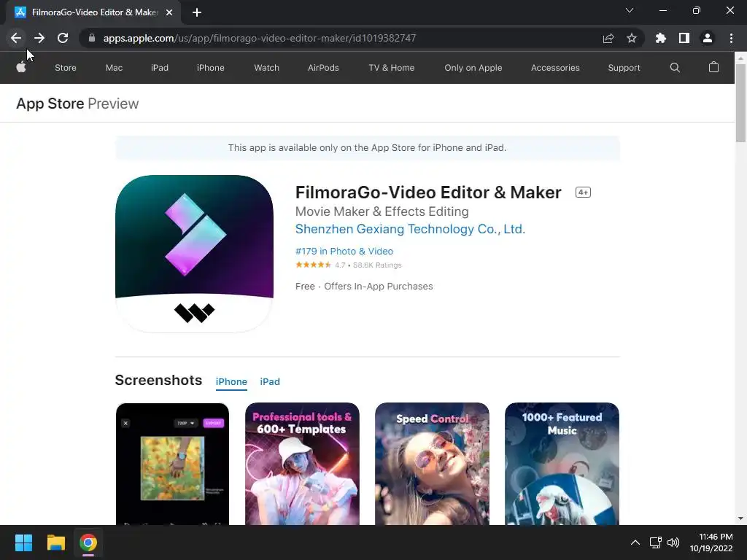
Task: Reload the current page
Action: click(63, 38)
